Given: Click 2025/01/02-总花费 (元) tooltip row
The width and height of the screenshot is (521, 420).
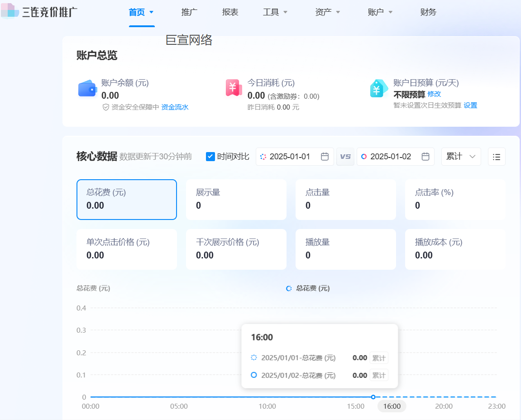Looking at the screenshot, I should [319, 375].
